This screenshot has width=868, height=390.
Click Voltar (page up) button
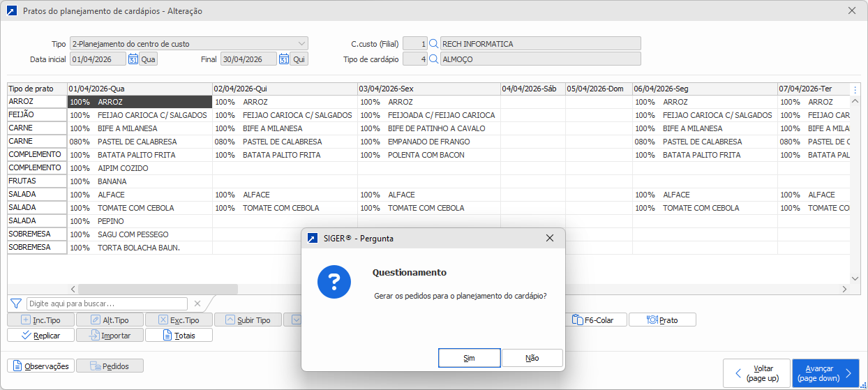[x=756, y=373]
